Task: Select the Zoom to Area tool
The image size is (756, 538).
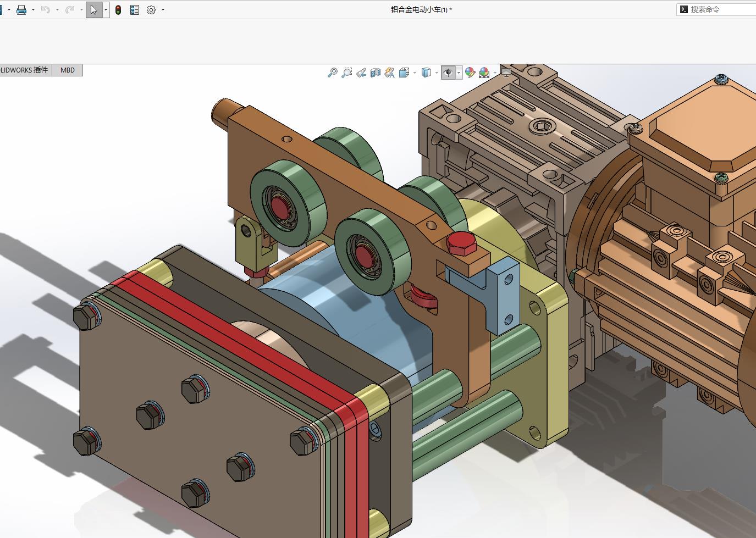Action: 346,73
